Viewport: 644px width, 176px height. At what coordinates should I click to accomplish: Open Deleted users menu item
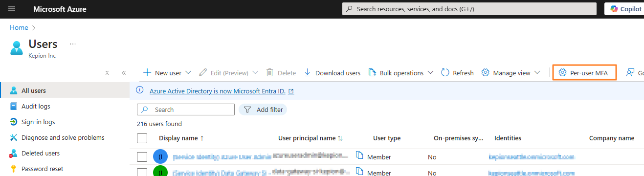click(41, 153)
